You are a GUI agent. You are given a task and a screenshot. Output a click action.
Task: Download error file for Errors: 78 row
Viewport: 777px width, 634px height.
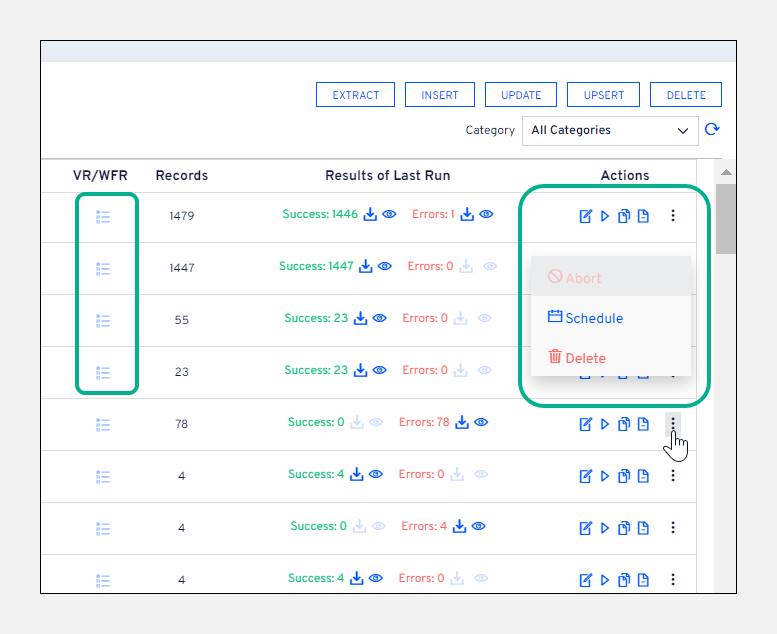pos(462,423)
